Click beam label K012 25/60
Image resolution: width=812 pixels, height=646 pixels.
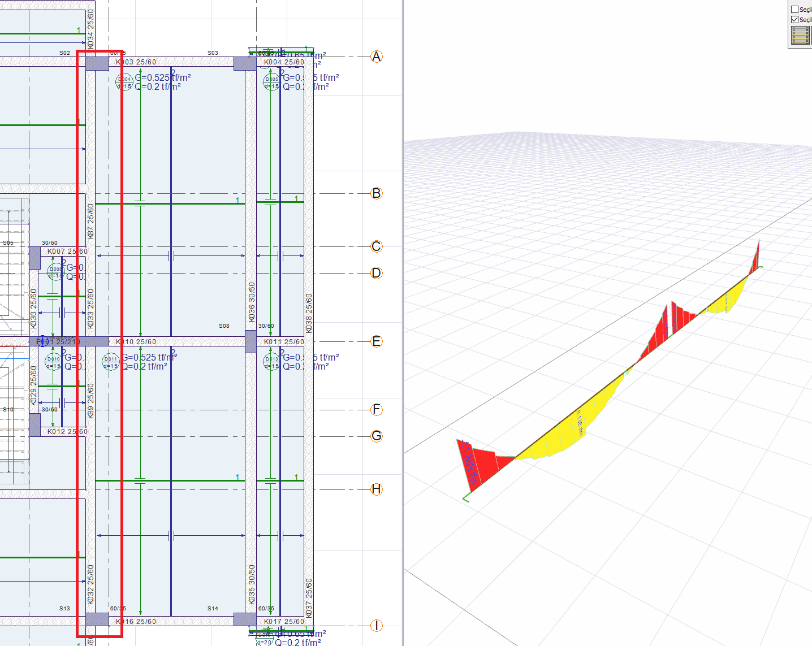[x=67, y=432]
